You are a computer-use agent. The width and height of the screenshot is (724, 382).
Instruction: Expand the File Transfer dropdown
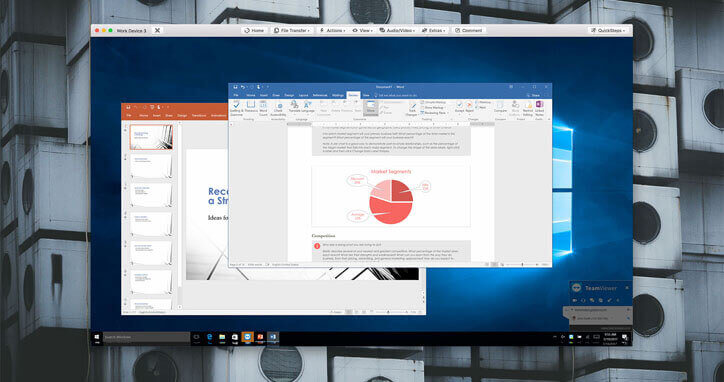[292, 30]
